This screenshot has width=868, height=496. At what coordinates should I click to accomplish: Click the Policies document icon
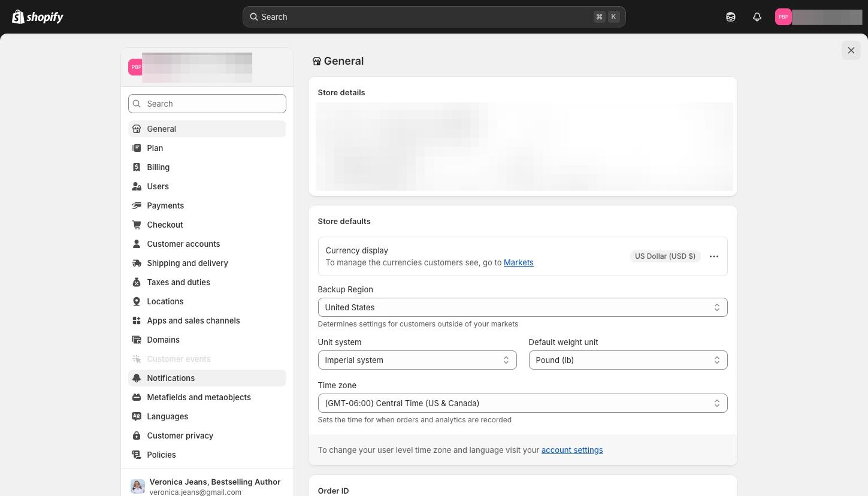tap(137, 455)
